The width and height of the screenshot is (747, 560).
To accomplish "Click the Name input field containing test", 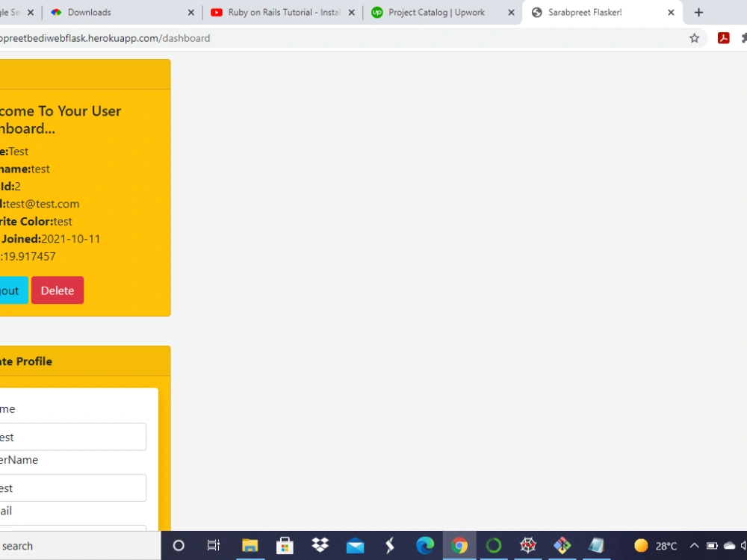I will (73, 437).
